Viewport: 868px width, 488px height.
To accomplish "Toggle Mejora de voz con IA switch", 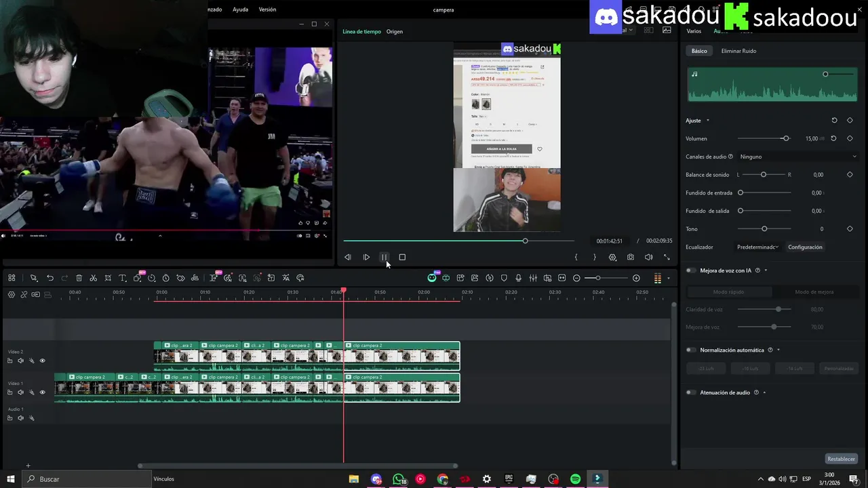I will (691, 270).
